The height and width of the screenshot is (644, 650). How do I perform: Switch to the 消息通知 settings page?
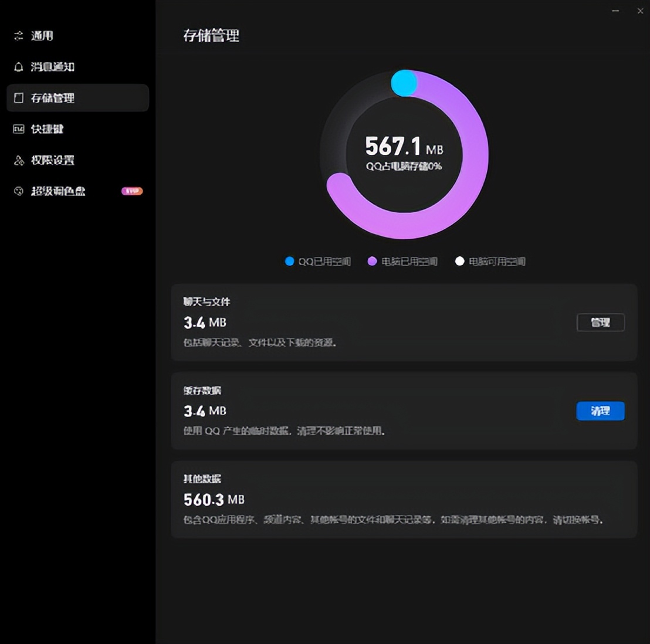(x=53, y=67)
